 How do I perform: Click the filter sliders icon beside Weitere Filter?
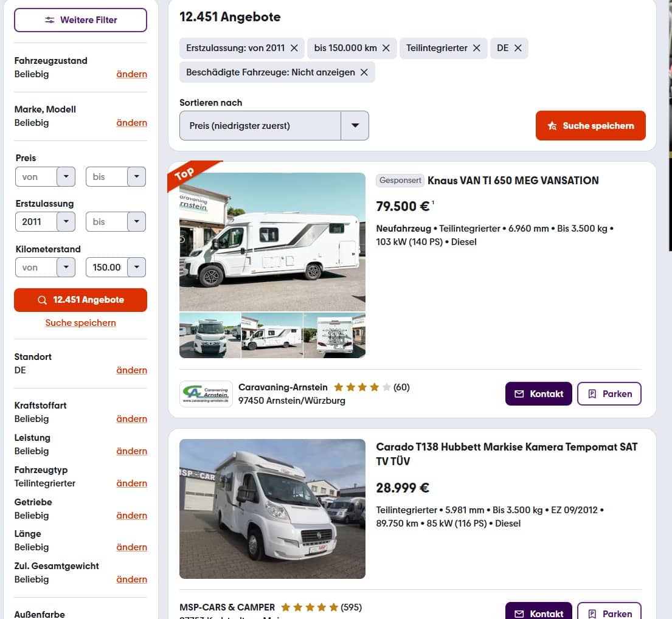tap(50, 19)
